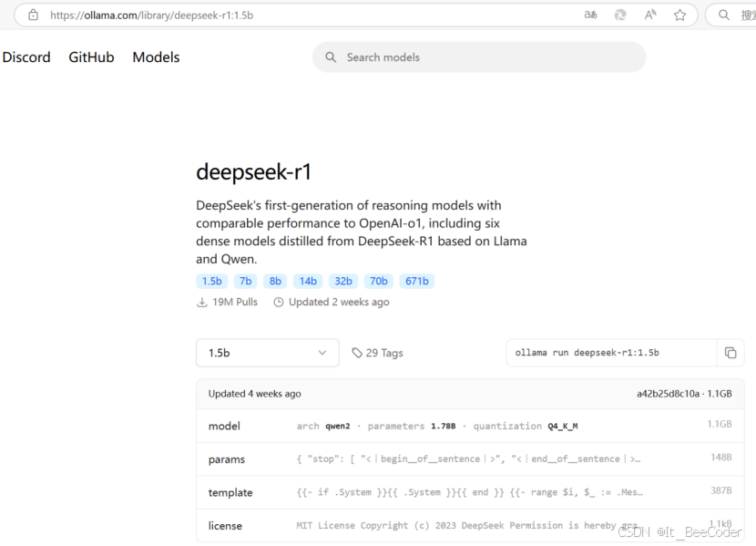This screenshot has height=546, width=756.
Task: Click the 387B size in template row
Action: coord(720,490)
